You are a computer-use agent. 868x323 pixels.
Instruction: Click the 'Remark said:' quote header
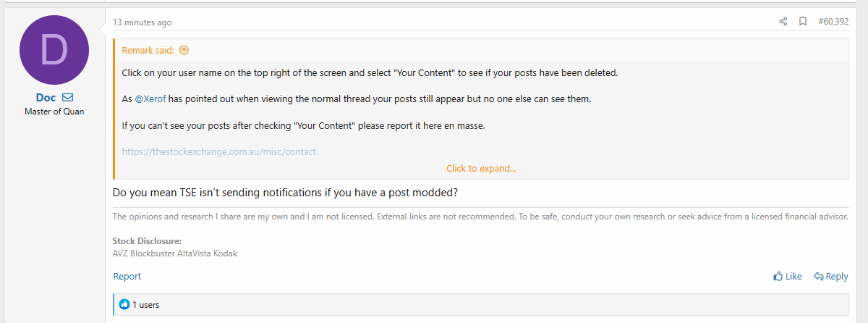pos(148,50)
